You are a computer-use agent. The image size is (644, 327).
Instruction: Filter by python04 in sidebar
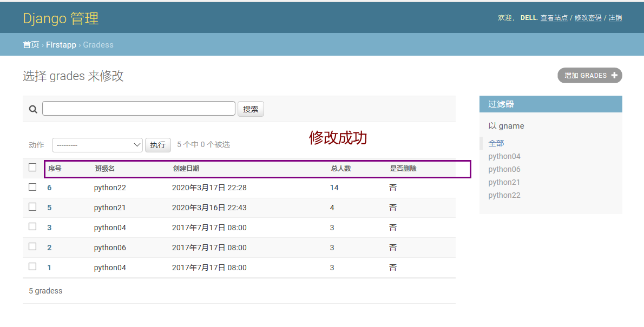click(504, 156)
